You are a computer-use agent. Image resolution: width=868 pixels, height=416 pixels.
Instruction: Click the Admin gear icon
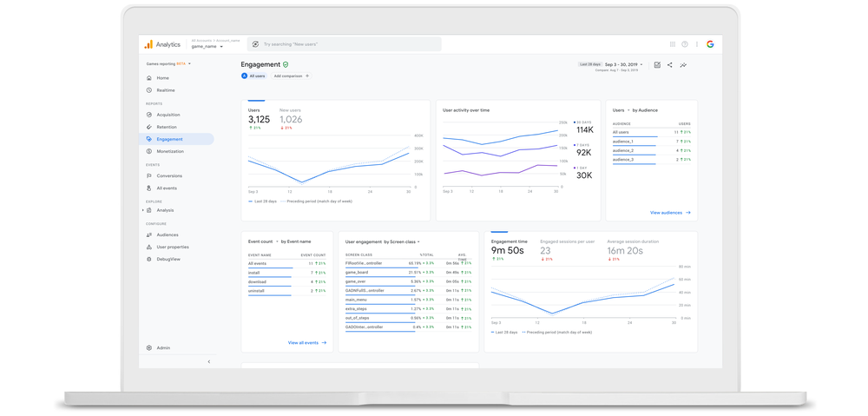tap(149, 348)
